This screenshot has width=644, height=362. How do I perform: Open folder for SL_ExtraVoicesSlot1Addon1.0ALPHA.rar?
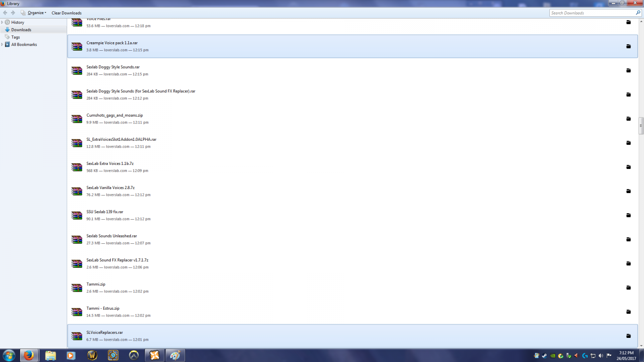coord(628,143)
